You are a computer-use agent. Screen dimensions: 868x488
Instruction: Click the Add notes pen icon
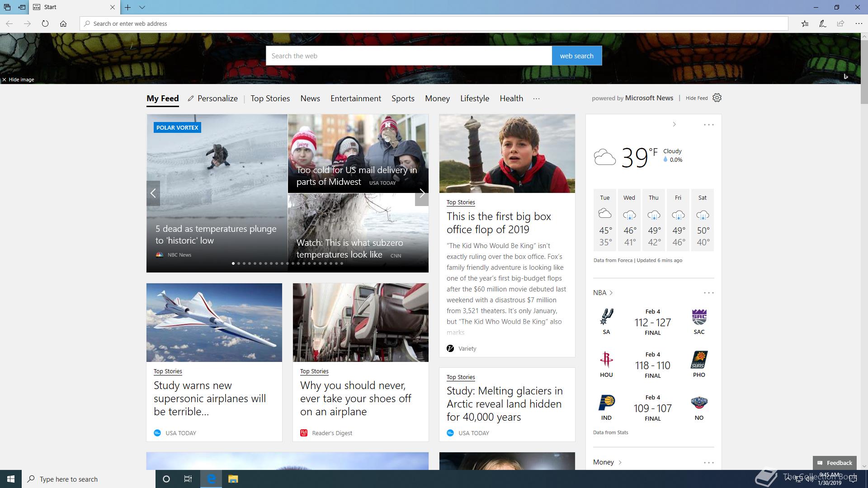(823, 23)
